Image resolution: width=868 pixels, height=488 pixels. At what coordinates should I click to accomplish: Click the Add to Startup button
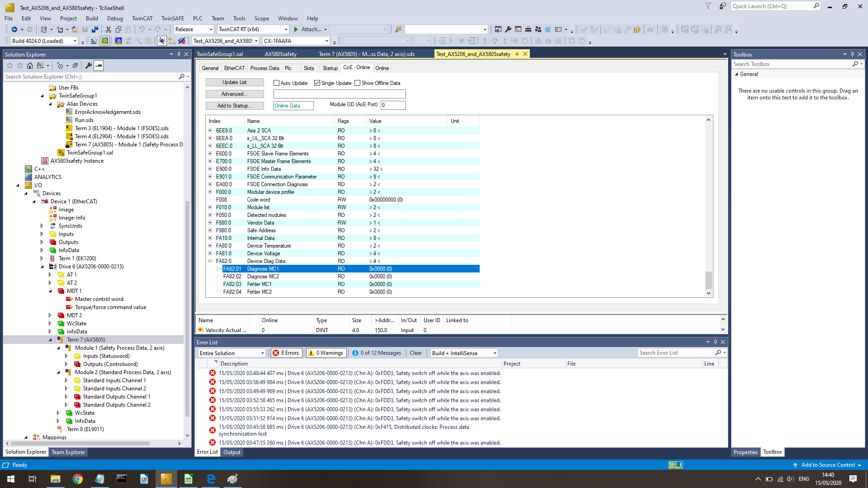pyautogui.click(x=235, y=106)
